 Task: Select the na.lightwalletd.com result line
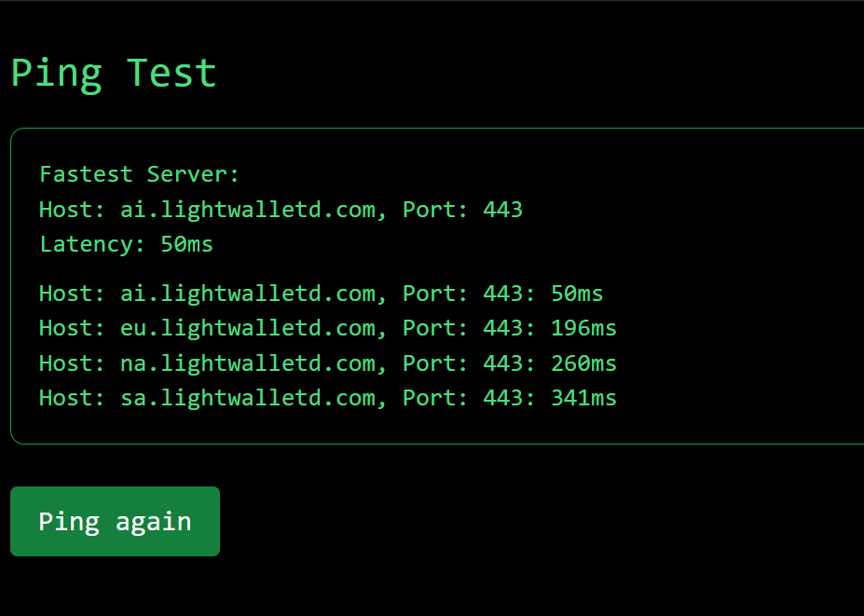(326, 363)
